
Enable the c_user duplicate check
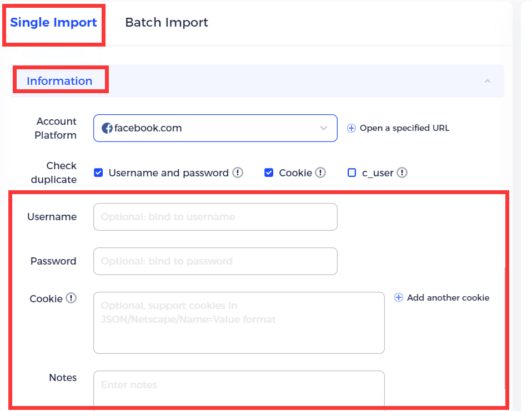(x=352, y=172)
